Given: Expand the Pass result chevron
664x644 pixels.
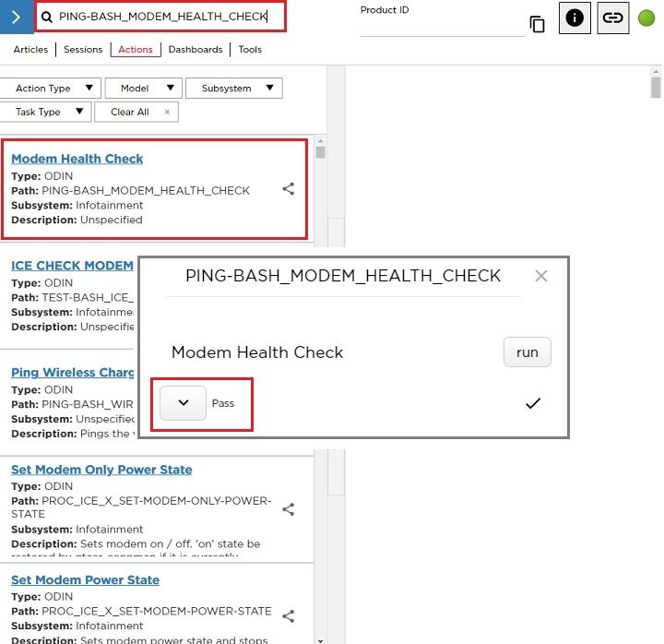Looking at the screenshot, I should (183, 403).
